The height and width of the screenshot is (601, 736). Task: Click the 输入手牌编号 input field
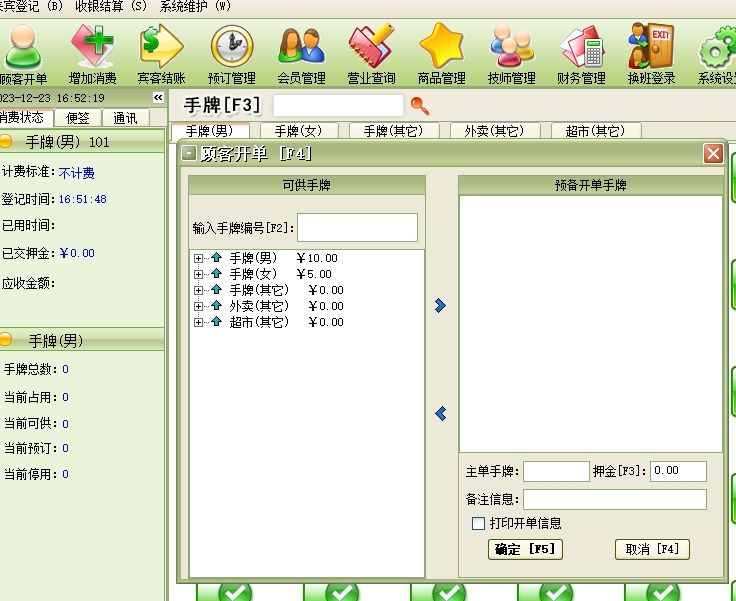pyautogui.click(x=357, y=227)
